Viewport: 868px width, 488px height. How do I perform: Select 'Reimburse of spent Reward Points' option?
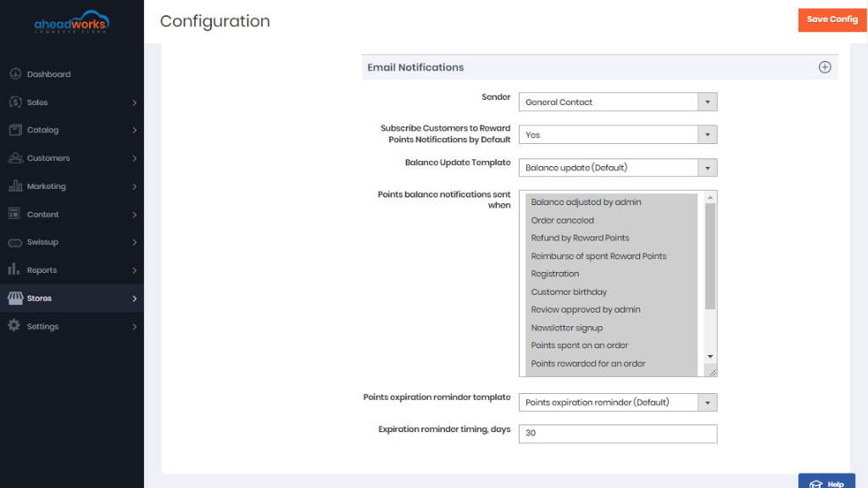(x=611, y=256)
